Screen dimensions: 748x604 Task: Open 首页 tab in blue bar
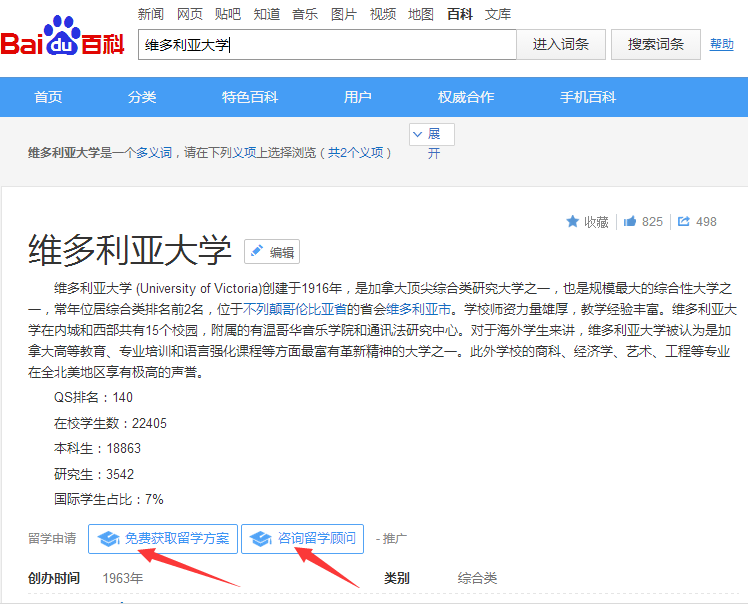click(48, 97)
